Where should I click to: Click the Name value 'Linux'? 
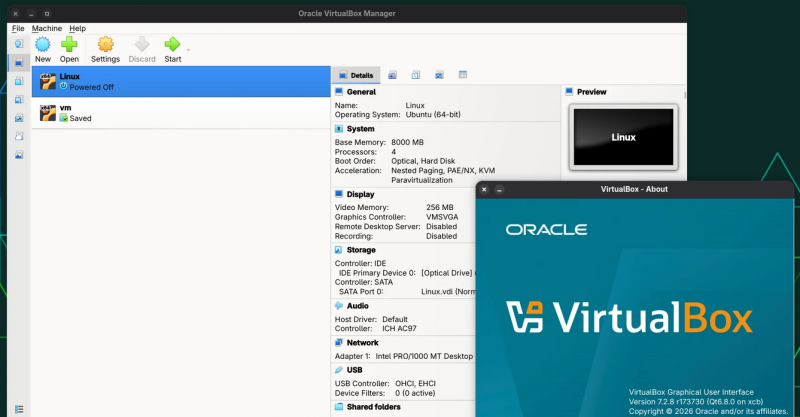415,105
